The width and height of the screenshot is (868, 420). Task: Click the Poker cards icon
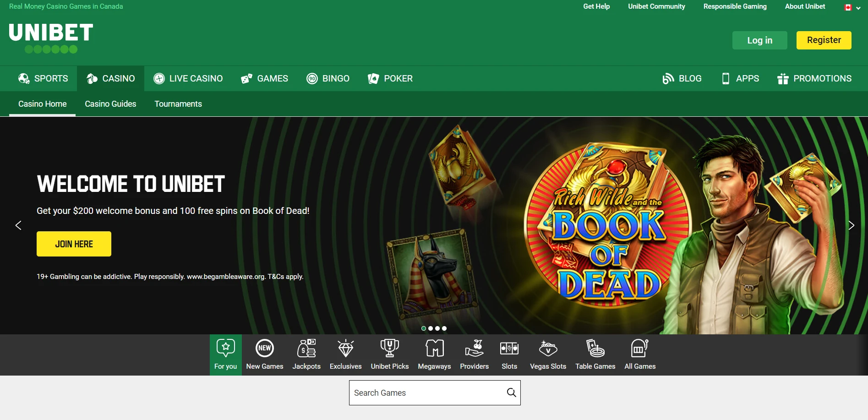[373, 78]
